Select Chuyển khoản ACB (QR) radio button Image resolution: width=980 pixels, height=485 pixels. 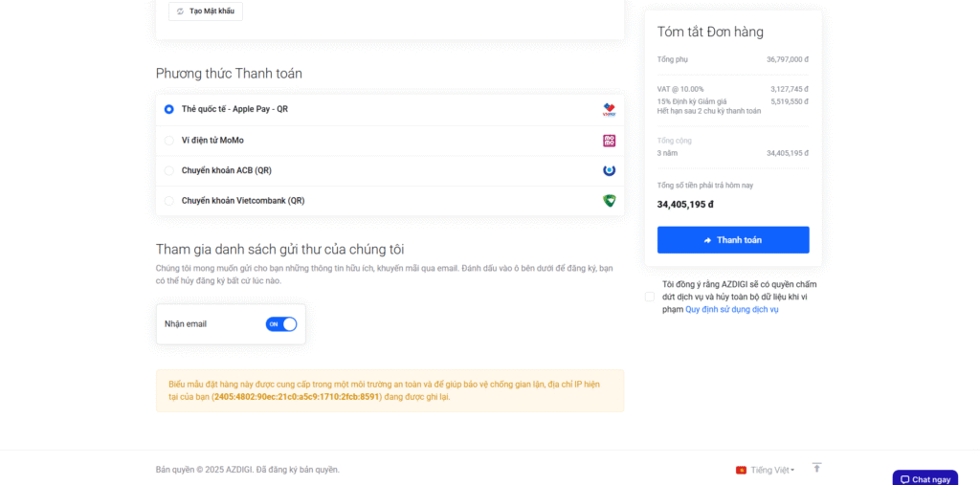(169, 170)
